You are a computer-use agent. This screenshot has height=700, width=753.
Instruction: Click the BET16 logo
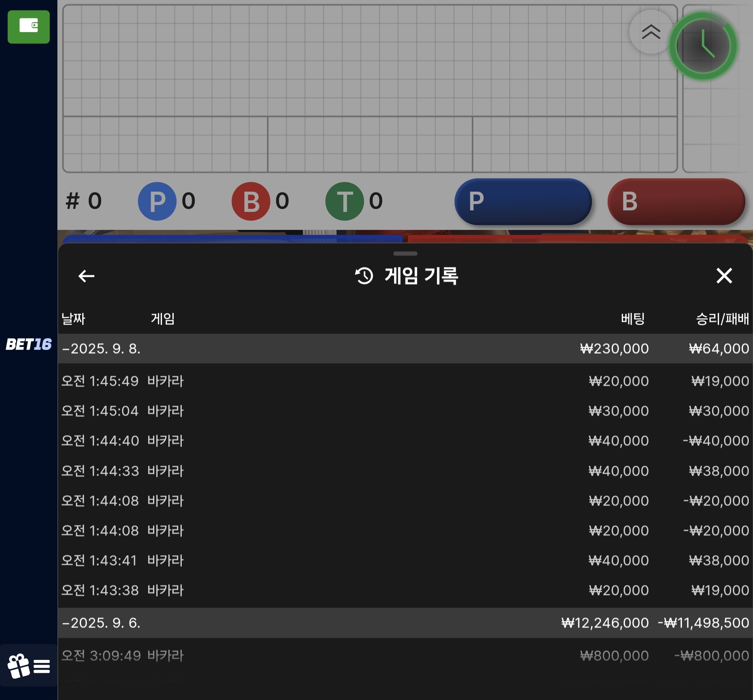point(29,344)
